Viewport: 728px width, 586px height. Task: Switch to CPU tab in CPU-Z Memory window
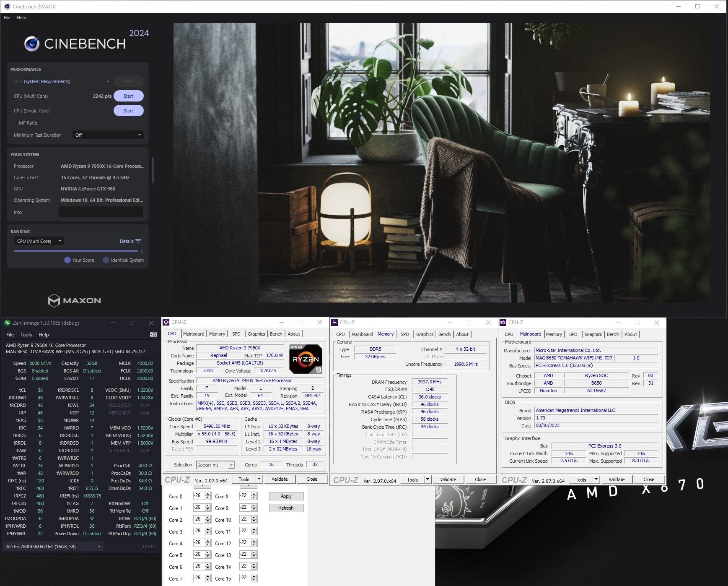click(340, 334)
